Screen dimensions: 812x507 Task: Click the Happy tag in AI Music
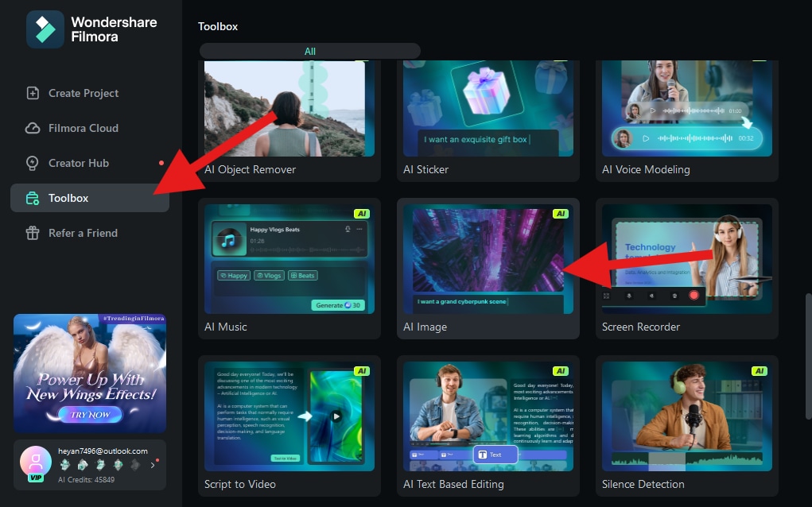[234, 276]
